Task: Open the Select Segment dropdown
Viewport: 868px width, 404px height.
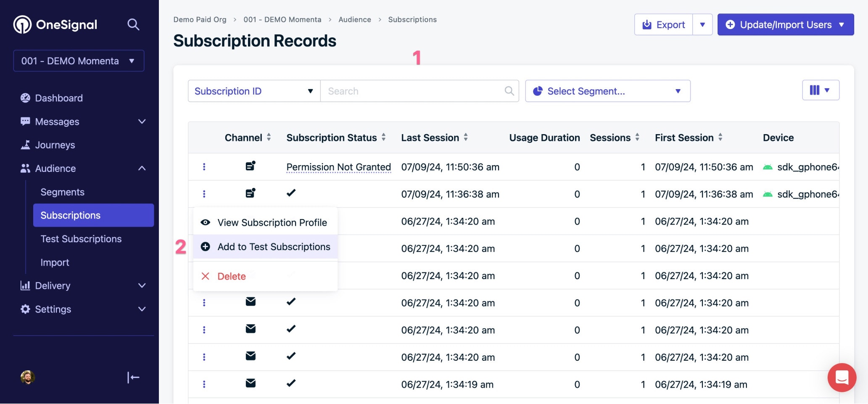Action: 608,91
